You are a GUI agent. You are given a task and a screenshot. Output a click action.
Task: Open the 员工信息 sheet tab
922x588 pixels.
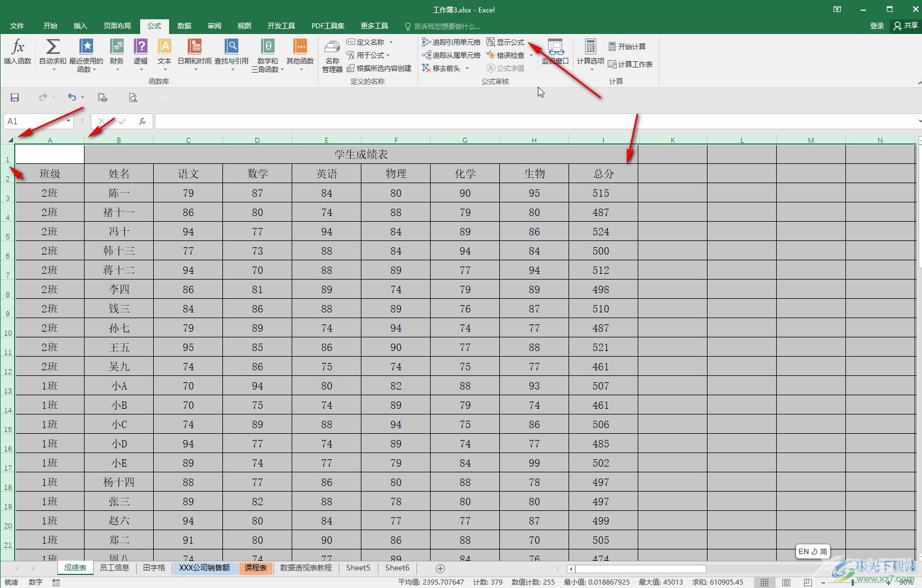tap(115, 568)
